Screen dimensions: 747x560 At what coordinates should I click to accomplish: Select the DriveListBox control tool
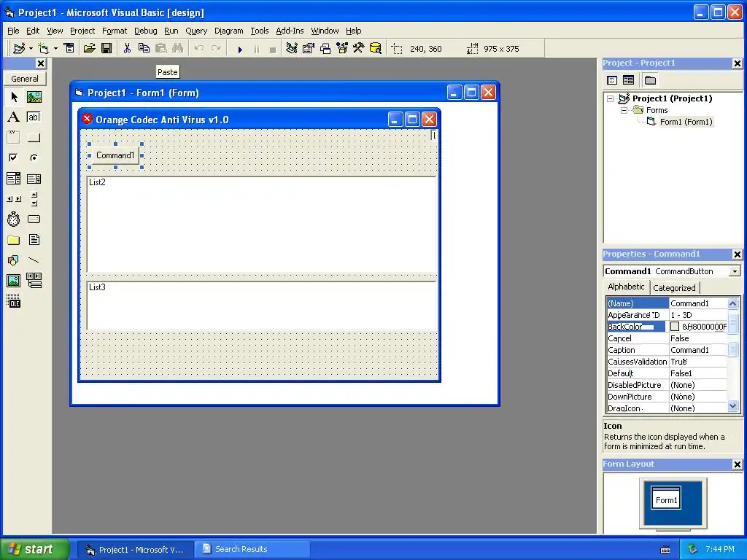click(x=34, y=219)
